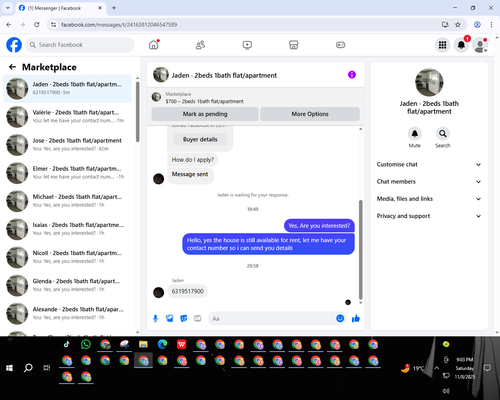Image resolution: width=500 pixels, height=400 pixels.
Task: Open the Michael conversation
Action: coord(68,201)
